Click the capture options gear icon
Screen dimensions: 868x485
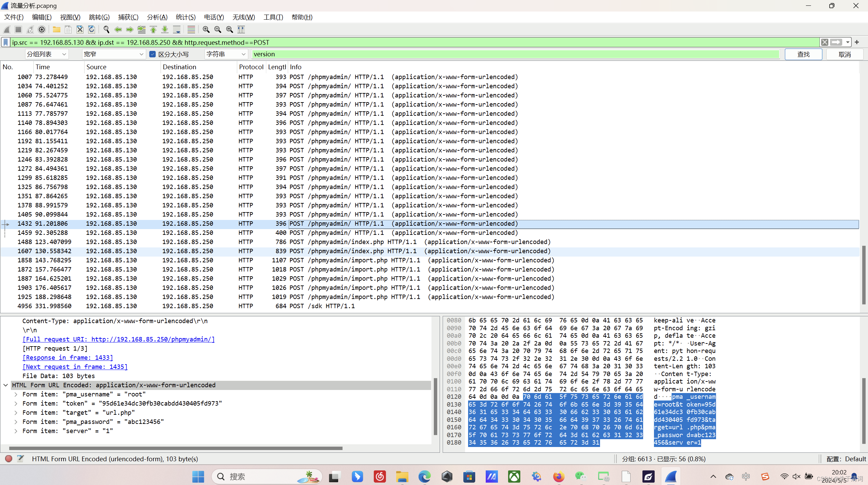point(42,30)
